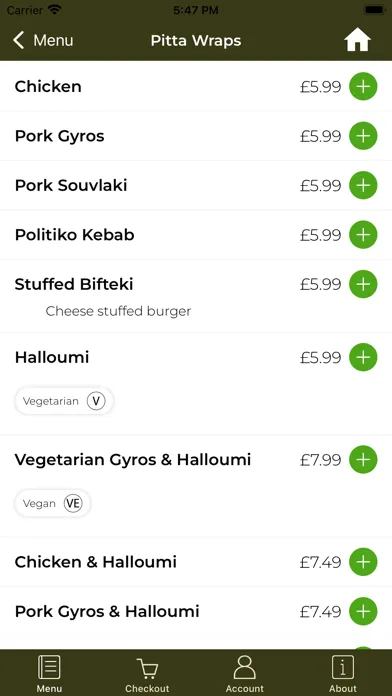
Task: Tap the home icon in the header
Action: point(357,41)
